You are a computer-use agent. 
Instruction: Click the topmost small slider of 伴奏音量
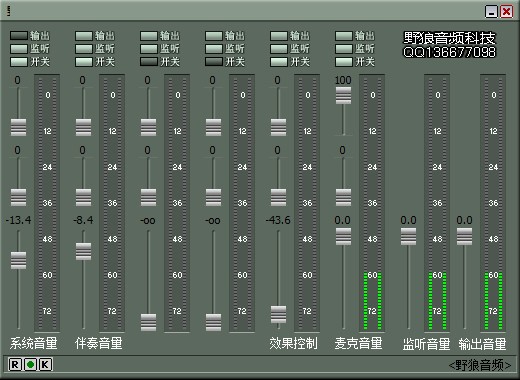click(83, 127)
